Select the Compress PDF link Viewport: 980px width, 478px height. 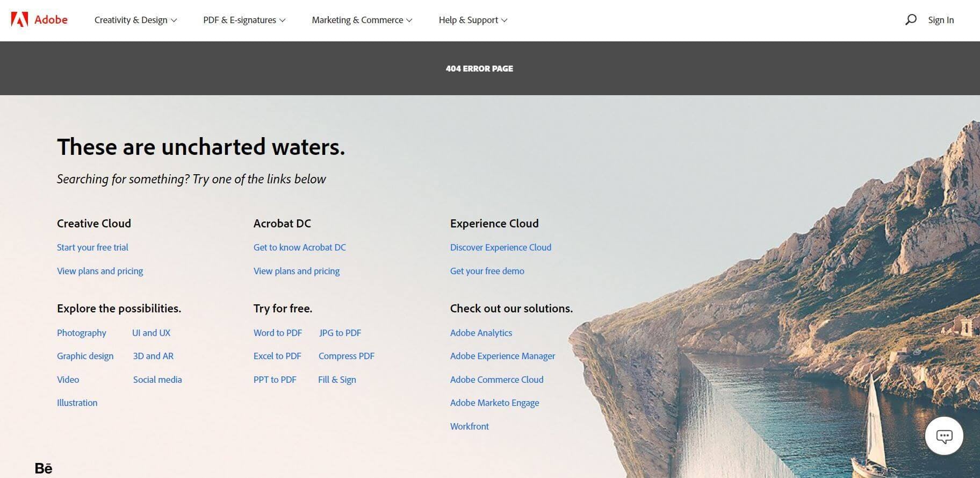pos(346,356)
